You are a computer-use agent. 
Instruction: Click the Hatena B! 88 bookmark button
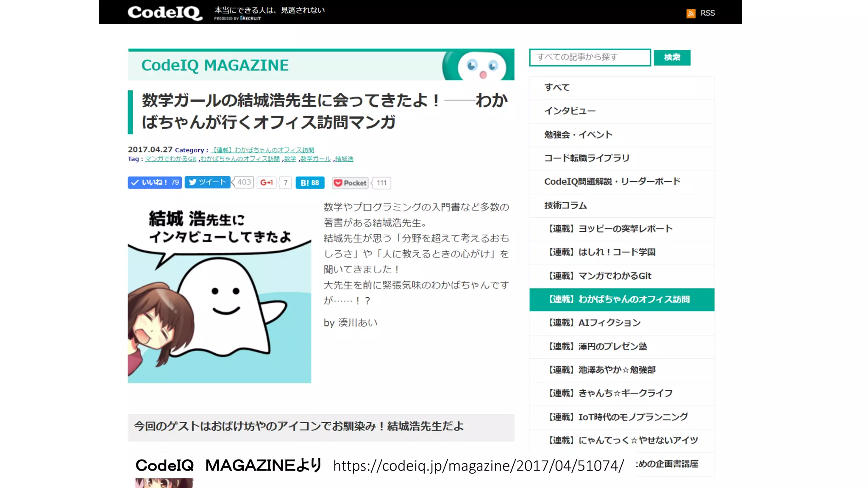point(310,183)
